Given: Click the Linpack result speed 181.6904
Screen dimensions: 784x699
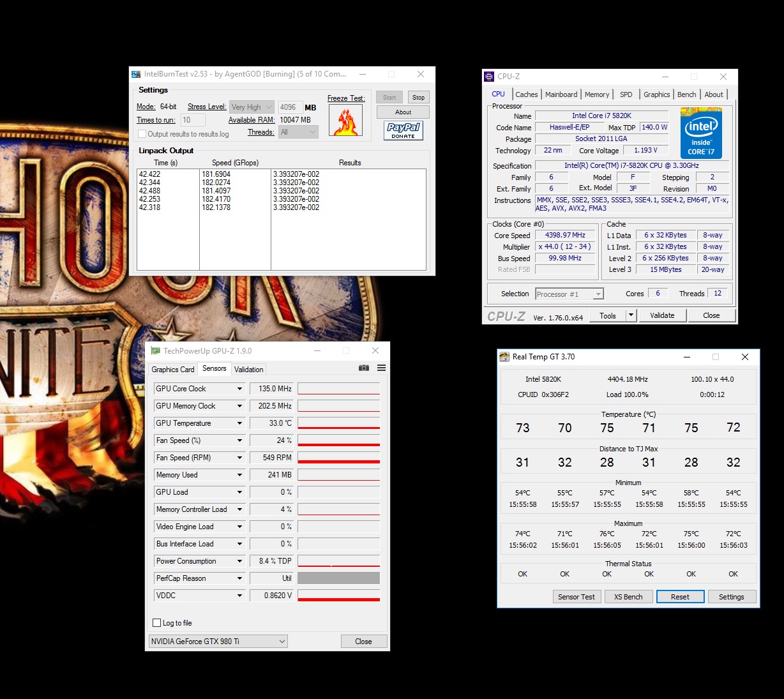Looking at the screenshot, I should point(216,174).
